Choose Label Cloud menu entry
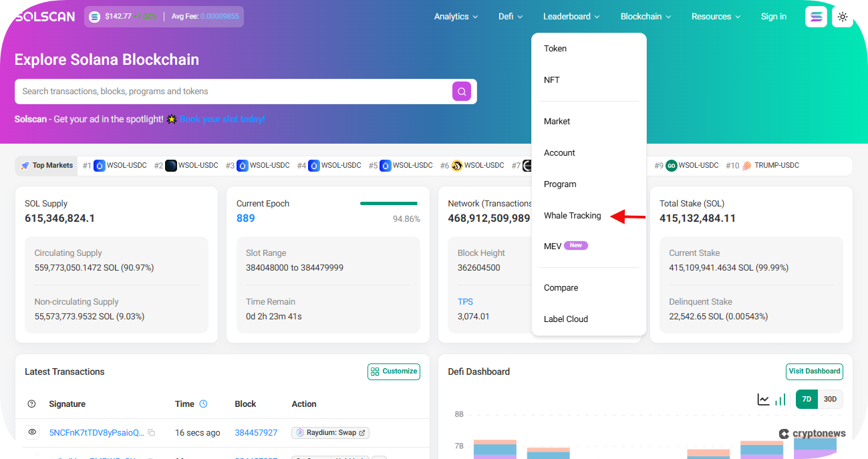868x459 pixels. pos(565,319)
